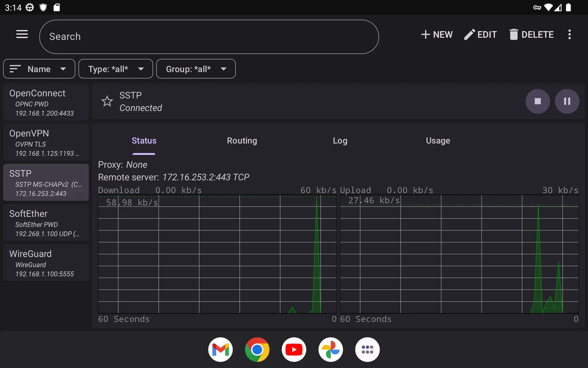Toggle selection of the WireGuard profile
588x368 pixels.
point(46,263)
